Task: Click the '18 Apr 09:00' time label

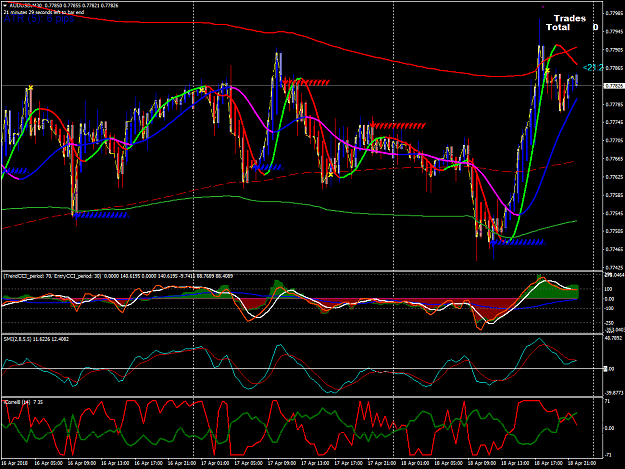Action: tap(482, 463)
